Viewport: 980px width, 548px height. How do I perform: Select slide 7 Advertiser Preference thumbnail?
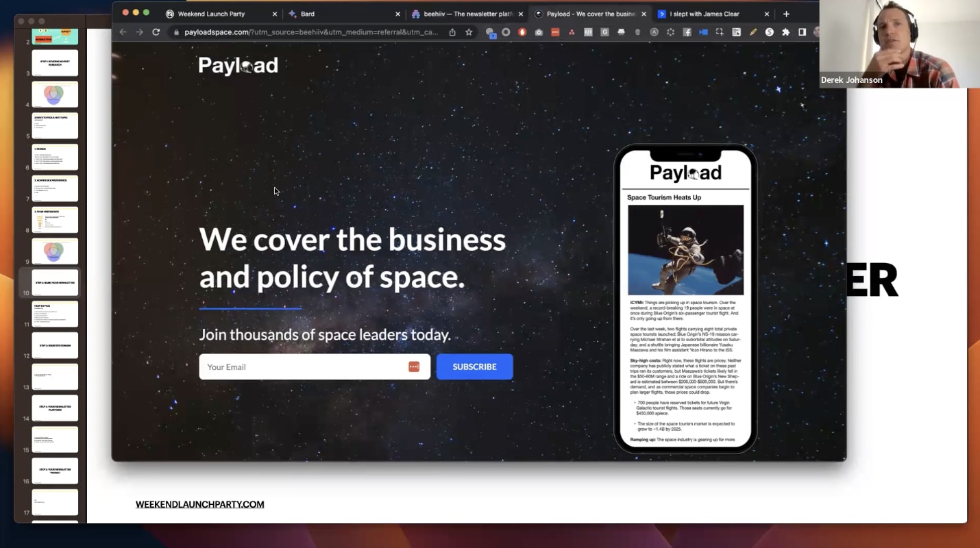pyautogui.click(x=55, y=188)
